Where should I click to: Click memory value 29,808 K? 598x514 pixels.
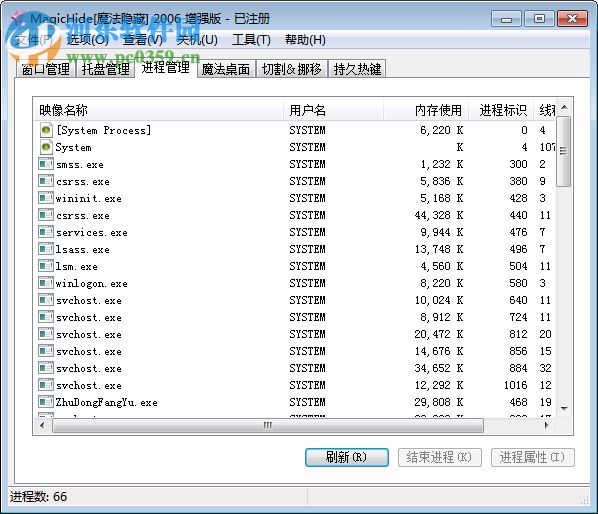[439, 402]
